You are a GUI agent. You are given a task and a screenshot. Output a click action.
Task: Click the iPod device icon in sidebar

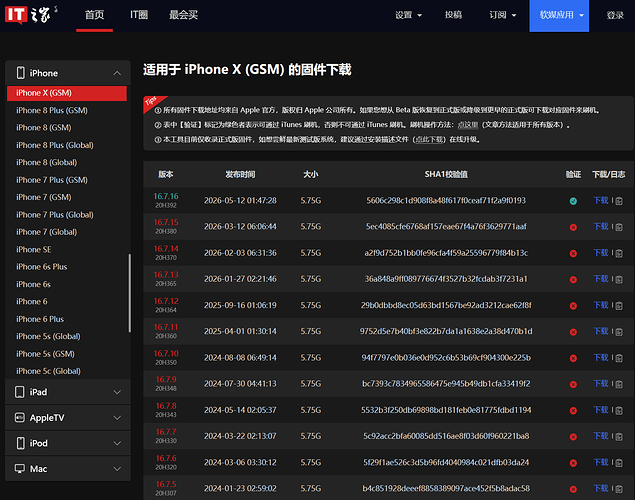(x=20, y=443)
